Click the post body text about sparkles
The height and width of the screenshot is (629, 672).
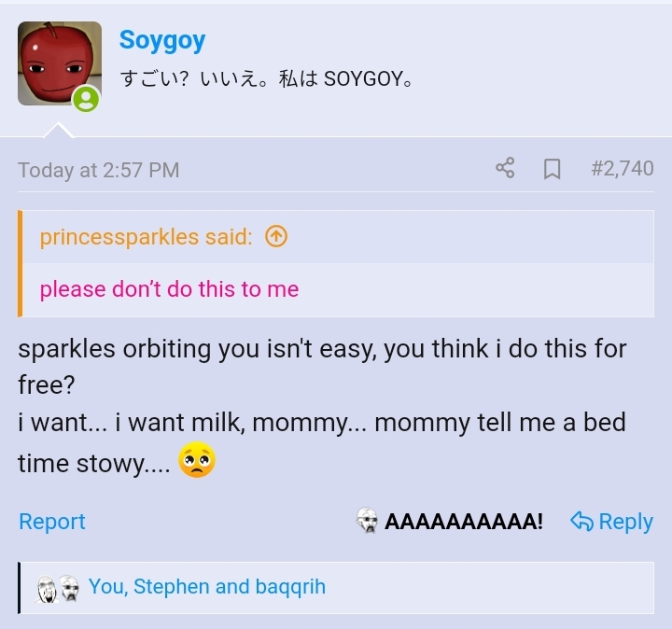322,350
